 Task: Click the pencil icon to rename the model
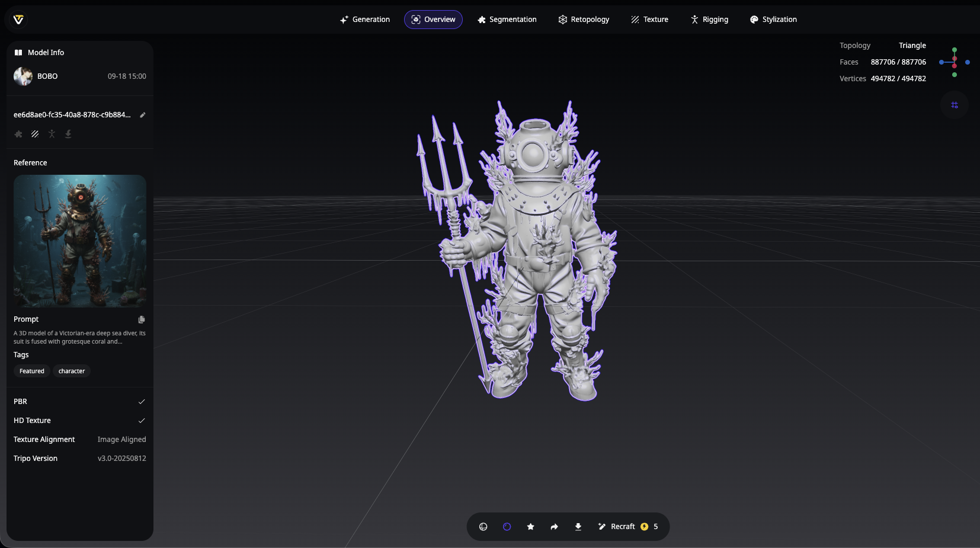point(142,115)
